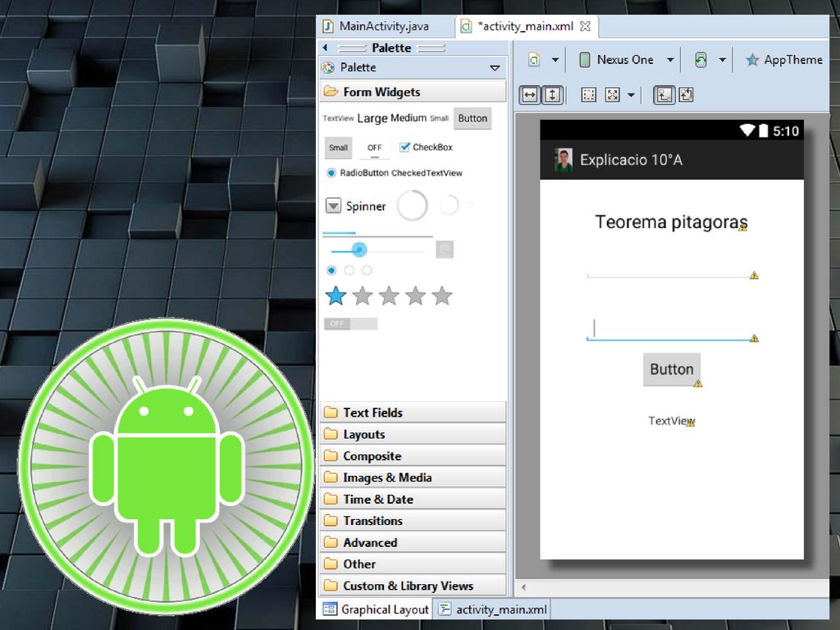Screen dimensions: 840x630
Task: Pick the medium circular ProgressBar in the palette
Action: [x=449, y=204]
